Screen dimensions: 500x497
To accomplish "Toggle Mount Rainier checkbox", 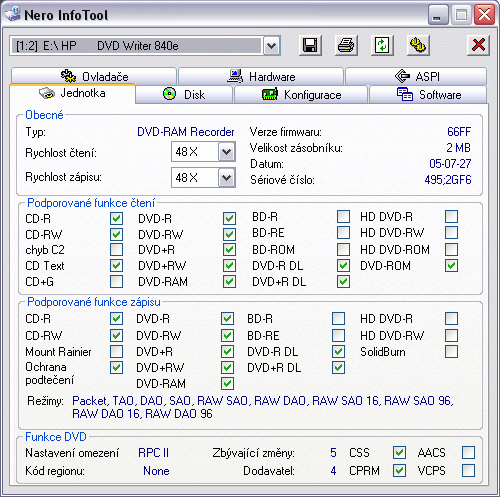I will [116, 352].
